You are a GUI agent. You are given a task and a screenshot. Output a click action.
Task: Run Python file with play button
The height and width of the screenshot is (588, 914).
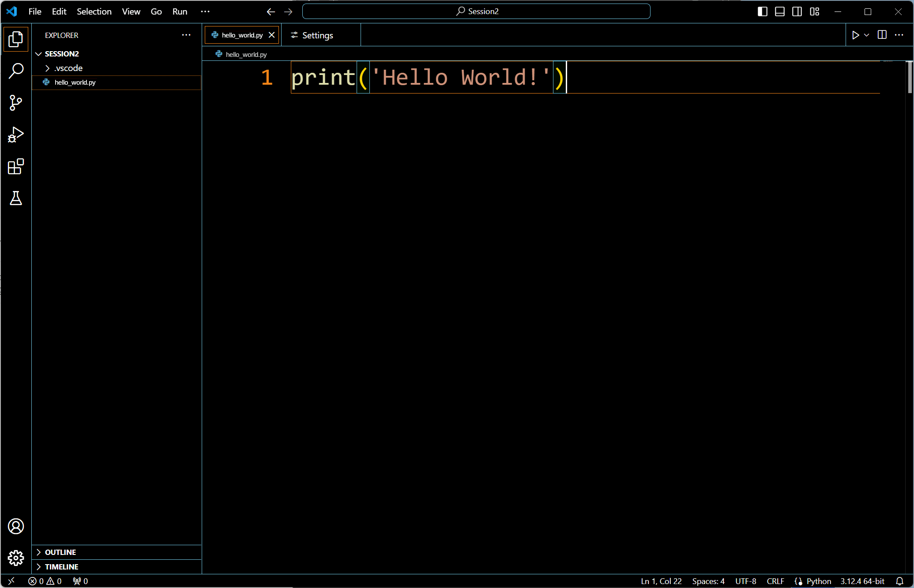coord(855,35)
